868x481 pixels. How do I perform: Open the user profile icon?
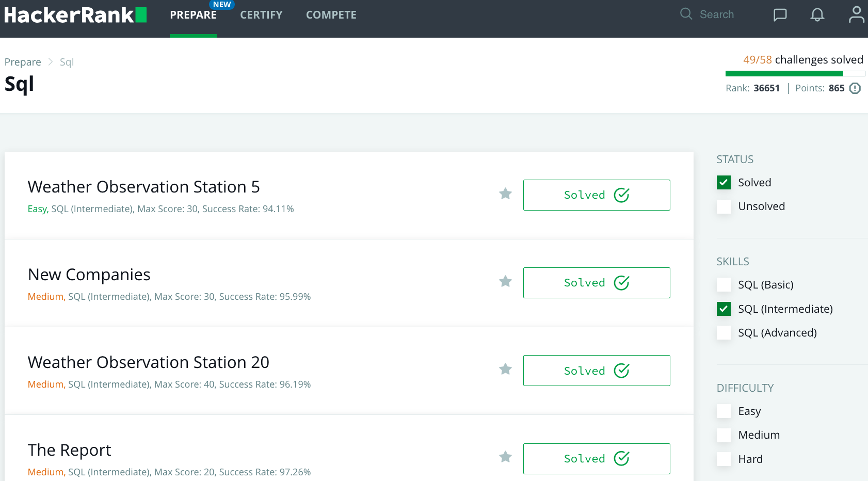[x=856, y=14]
